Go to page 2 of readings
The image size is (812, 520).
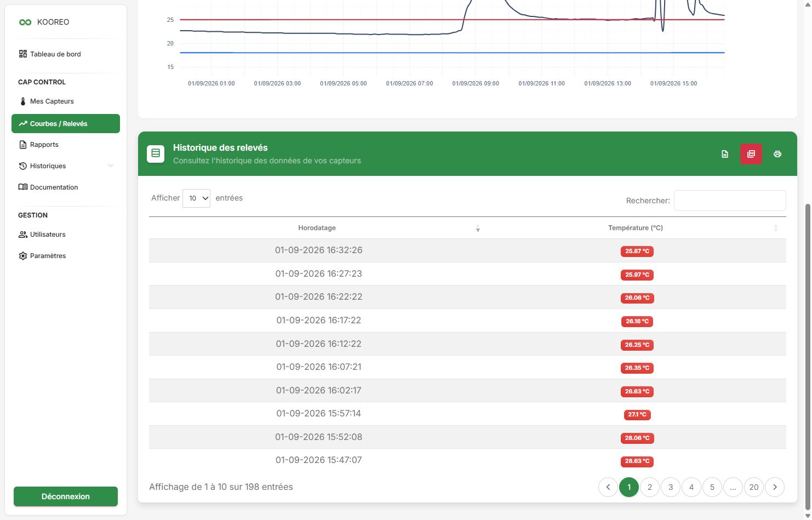650,487
